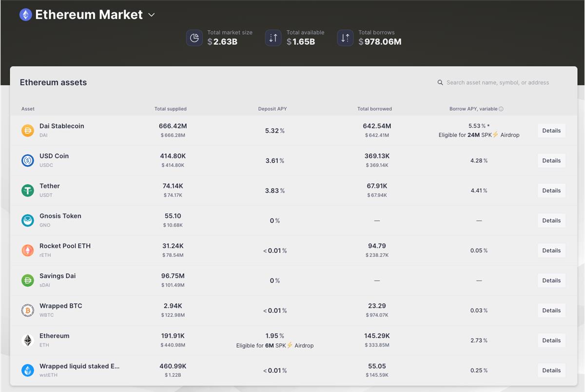This screenshot has height=392, width=585.
Task: Select the Savings Dai asset name
Action: point(58,276)
